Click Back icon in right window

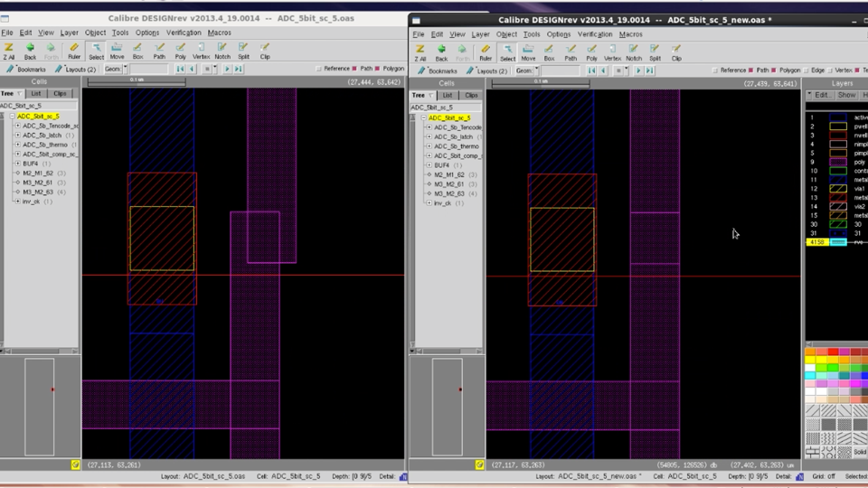tap(441, 52)
